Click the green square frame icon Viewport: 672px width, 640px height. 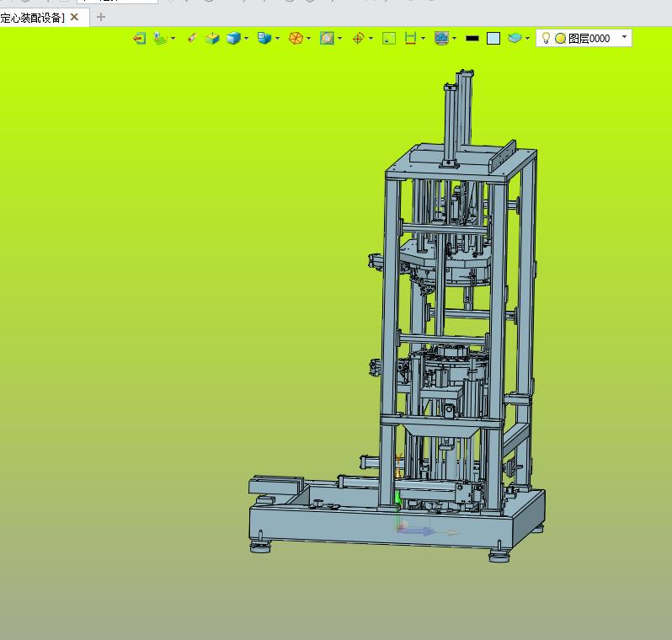[x=389, y=39]
